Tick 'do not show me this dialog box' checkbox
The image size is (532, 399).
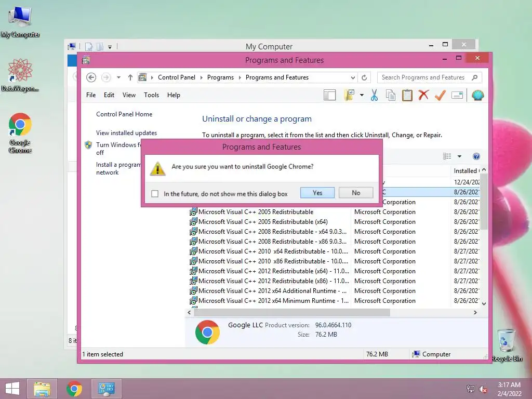pos(155,194)
